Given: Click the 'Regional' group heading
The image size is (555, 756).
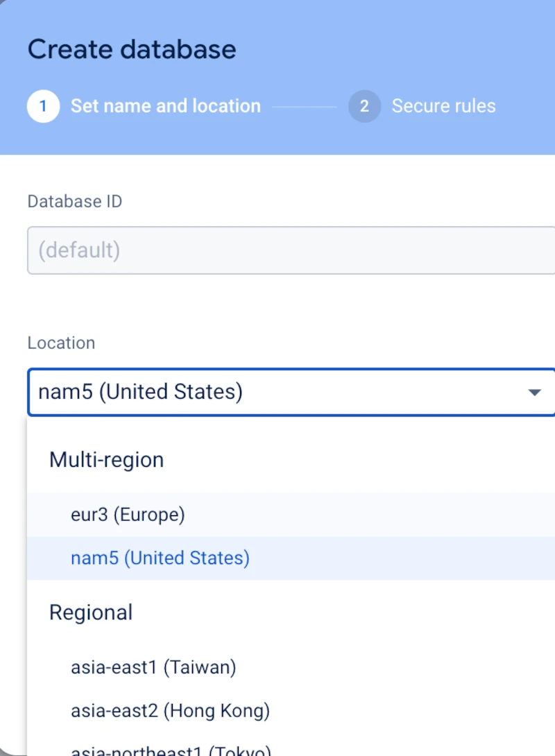Looking at the screenshot, I should [91, 612].
